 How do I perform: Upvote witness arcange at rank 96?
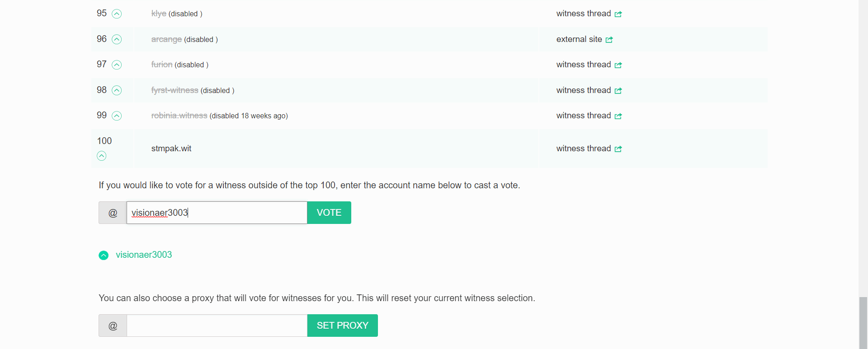click(x=117, y=39)
